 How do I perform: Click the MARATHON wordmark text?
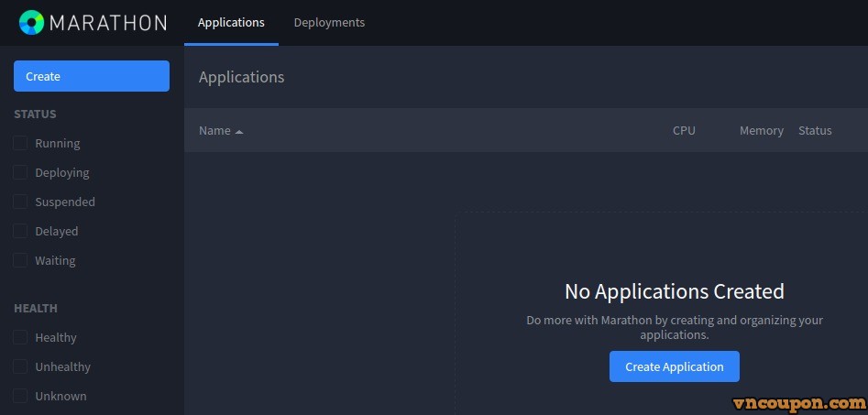108,23
